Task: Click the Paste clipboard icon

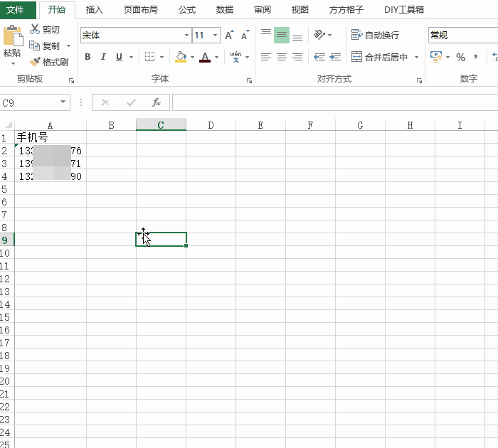Action: [x=13, y=36]
